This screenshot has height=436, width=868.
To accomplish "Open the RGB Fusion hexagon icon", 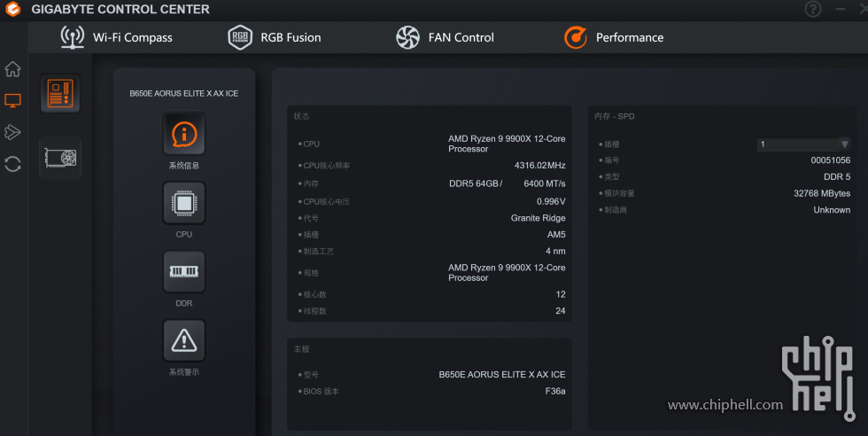I will 240,37.
